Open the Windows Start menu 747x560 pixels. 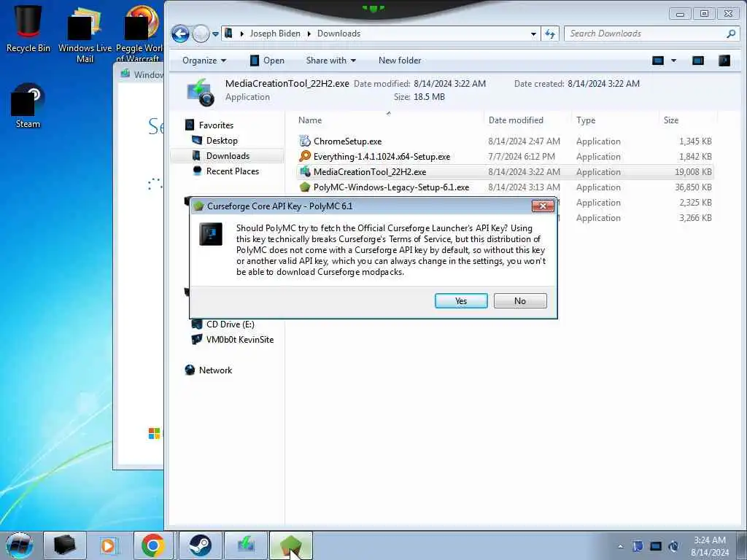tap(20, 545)
